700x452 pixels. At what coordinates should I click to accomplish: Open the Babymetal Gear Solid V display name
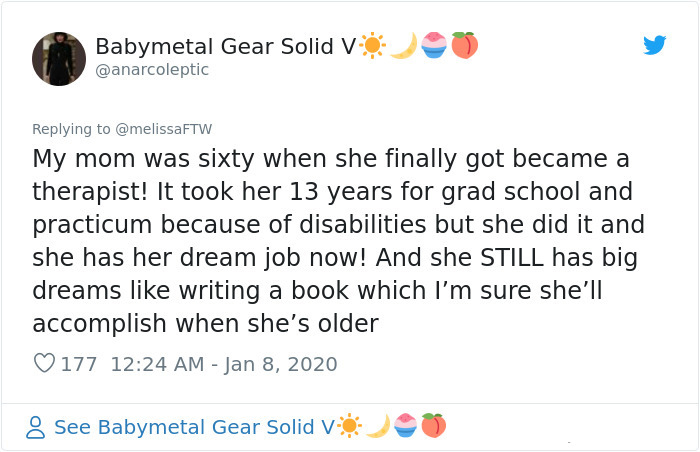tap(226, 46)
